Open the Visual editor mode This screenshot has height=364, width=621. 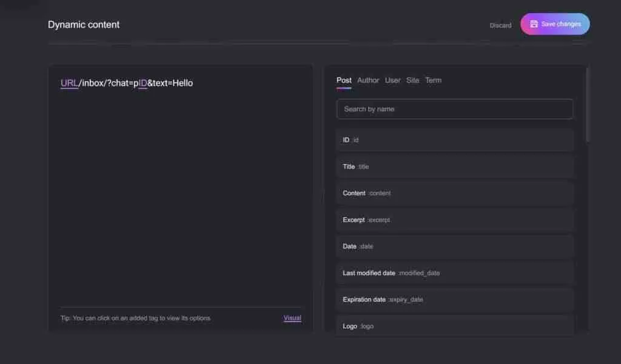point(292,318)
